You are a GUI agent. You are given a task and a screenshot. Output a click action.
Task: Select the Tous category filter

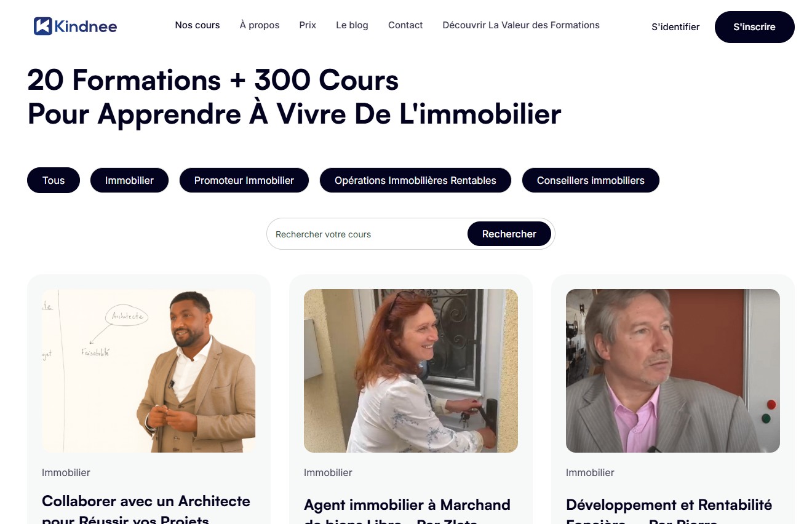point(54,180)
